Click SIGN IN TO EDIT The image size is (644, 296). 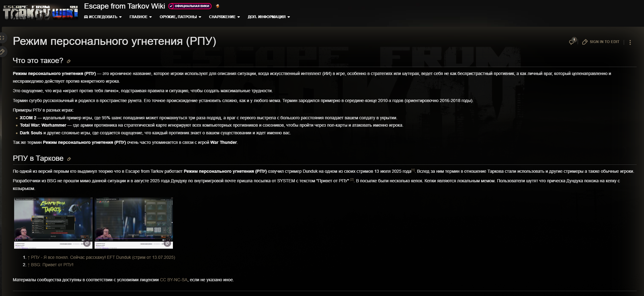click(x=601, y=42)
